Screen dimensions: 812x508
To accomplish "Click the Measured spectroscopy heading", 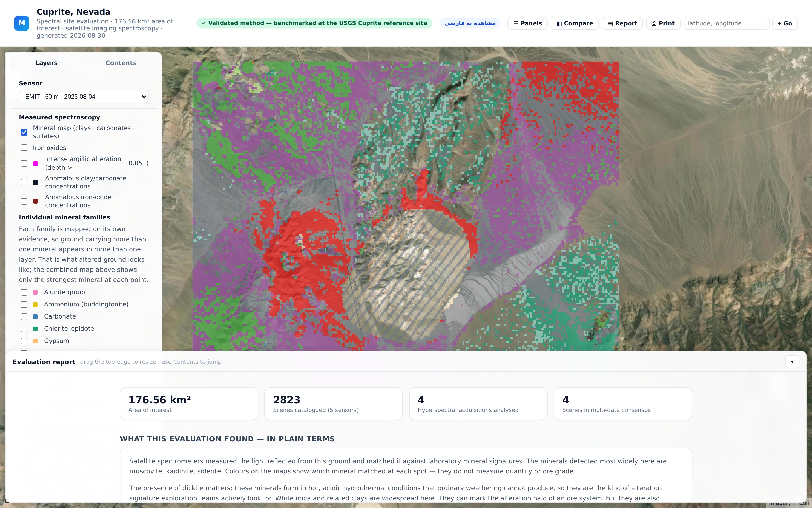I will 59,117.
